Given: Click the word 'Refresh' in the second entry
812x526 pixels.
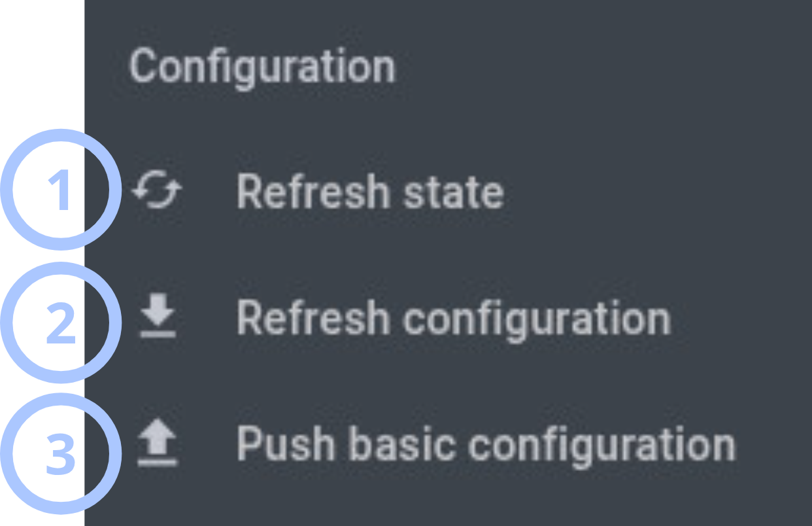Looking at the screenshot, I should pos(313,317).
